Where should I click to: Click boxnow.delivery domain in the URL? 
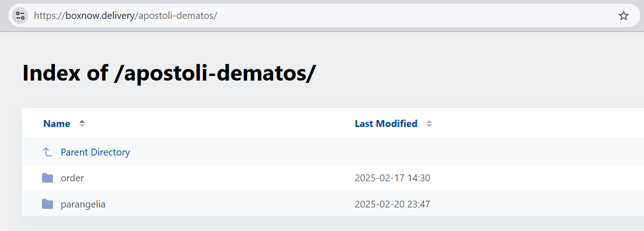tap(100, 16)
